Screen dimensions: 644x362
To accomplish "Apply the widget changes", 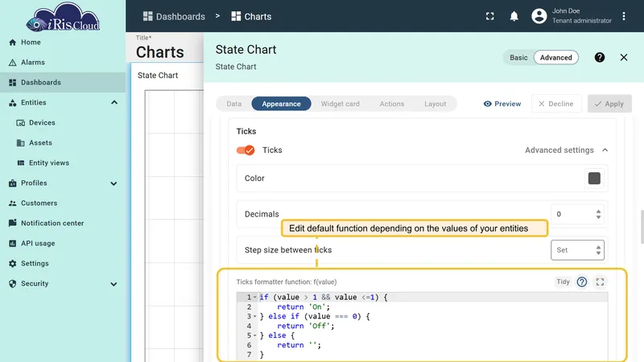I will click(609, 104).
